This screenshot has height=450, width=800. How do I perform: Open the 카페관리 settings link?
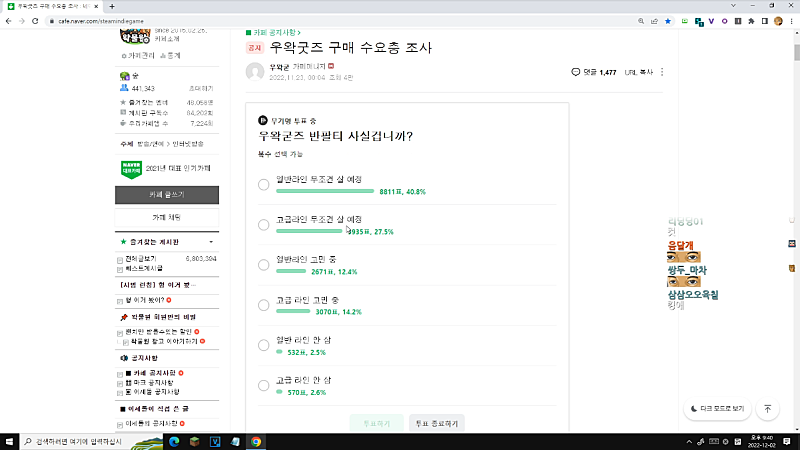coord(138,56)
